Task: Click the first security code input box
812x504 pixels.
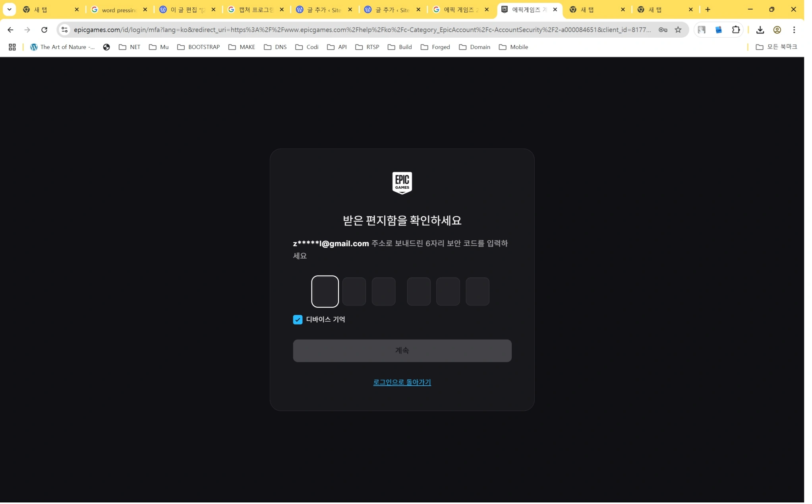Action: point(325,291)
